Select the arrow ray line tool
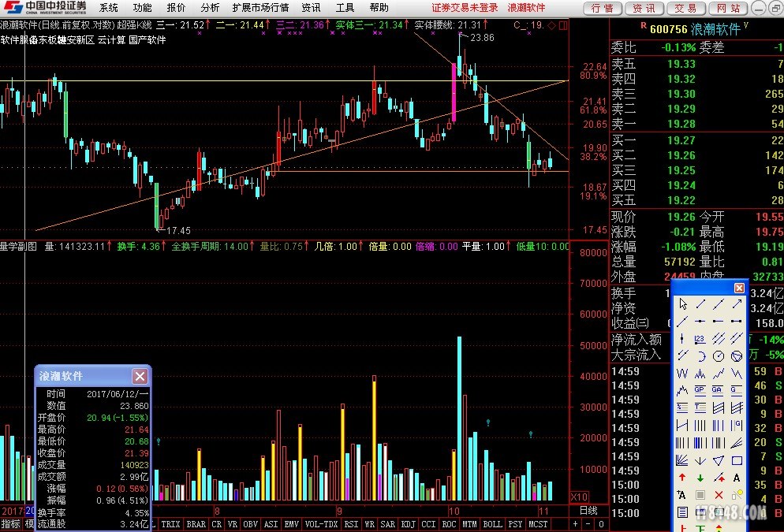Screen dimensions: 784x532 [x=737, y=303]
